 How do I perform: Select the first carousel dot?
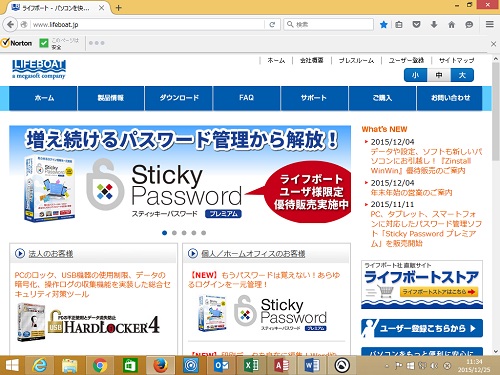tap(164, 233)
